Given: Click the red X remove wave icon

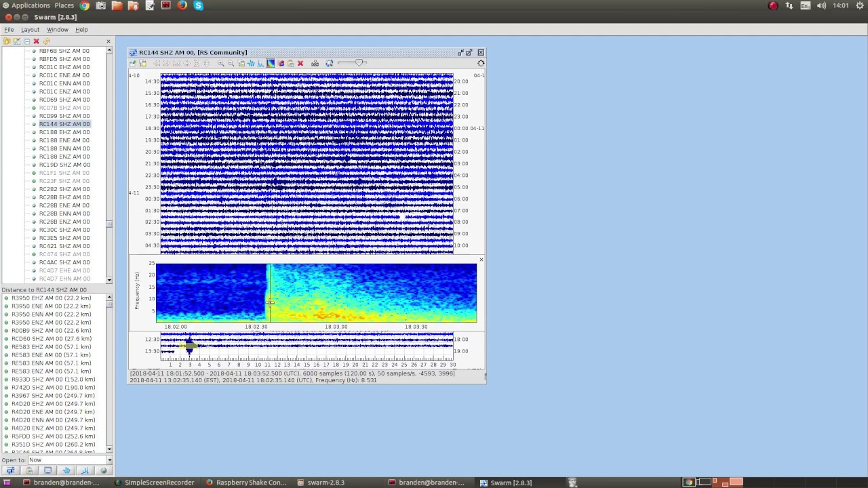Looking at the screenshot, I should point(300,63).
